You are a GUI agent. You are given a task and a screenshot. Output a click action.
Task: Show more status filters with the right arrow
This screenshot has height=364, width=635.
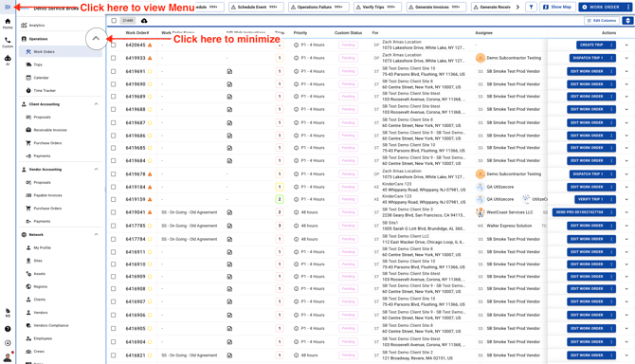pyautogui.click(x=517, y=7)
